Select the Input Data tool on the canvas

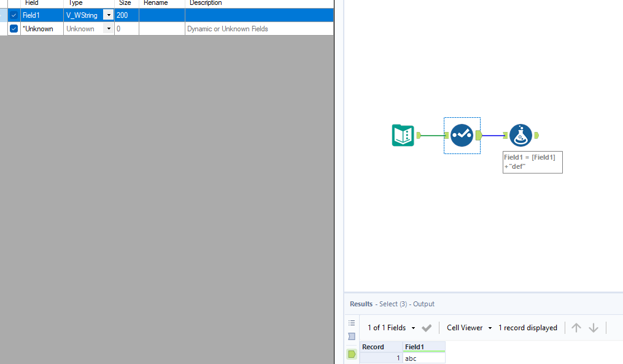point(403,135)
